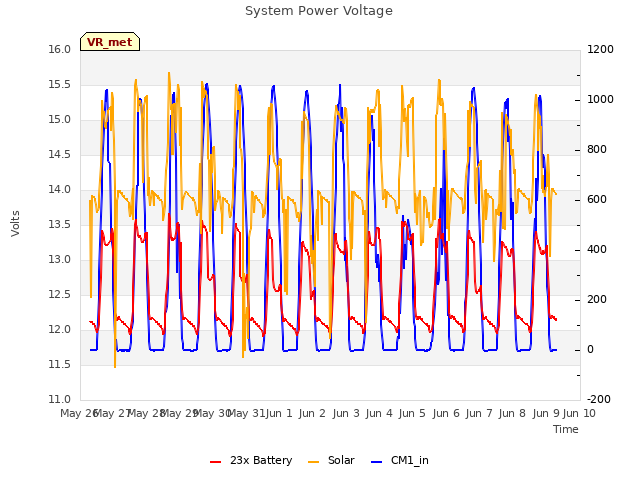Click the 16.0 left axis tick

[60, 49]
